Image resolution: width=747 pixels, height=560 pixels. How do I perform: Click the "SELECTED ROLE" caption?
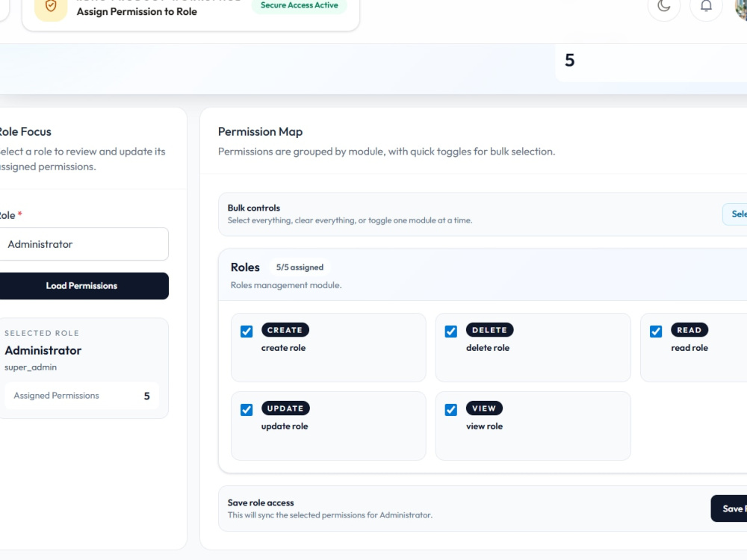42,333
